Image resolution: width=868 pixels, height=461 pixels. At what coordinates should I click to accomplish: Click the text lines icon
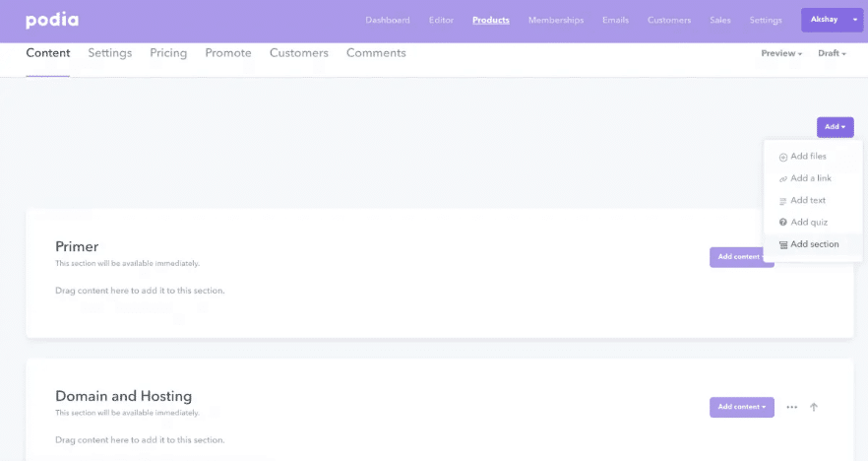[782, 201]
